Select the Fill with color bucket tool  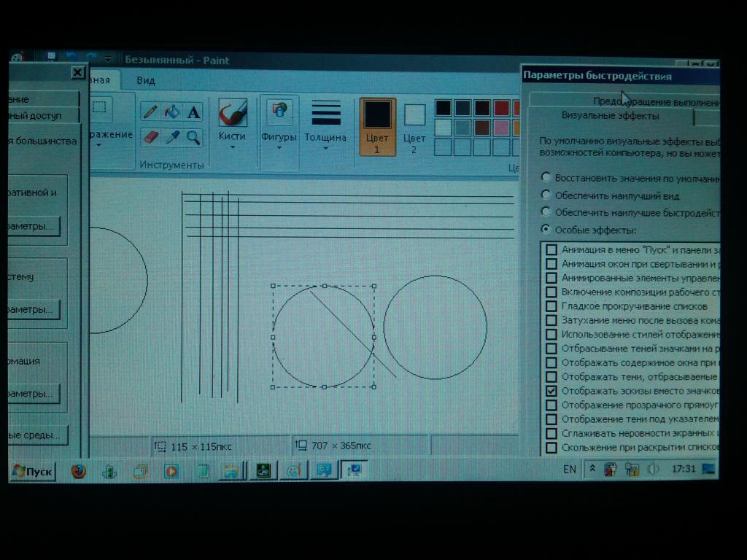[x=172, y=112]
